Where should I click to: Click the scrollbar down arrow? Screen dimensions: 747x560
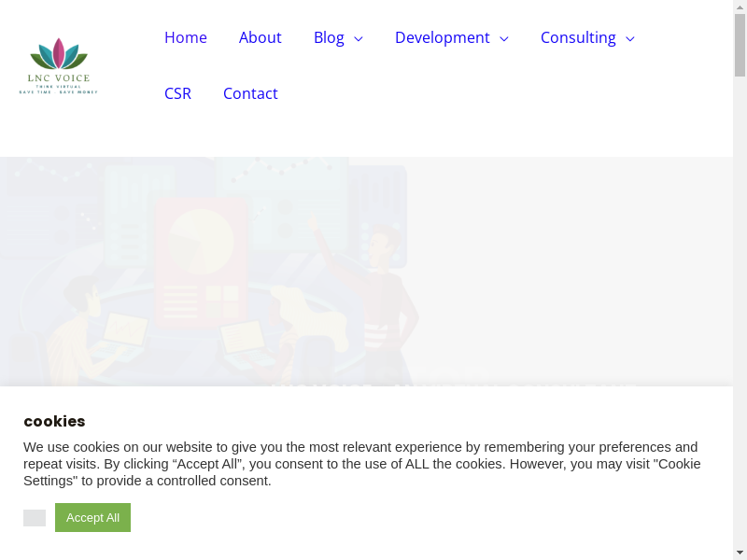[740, 553]
